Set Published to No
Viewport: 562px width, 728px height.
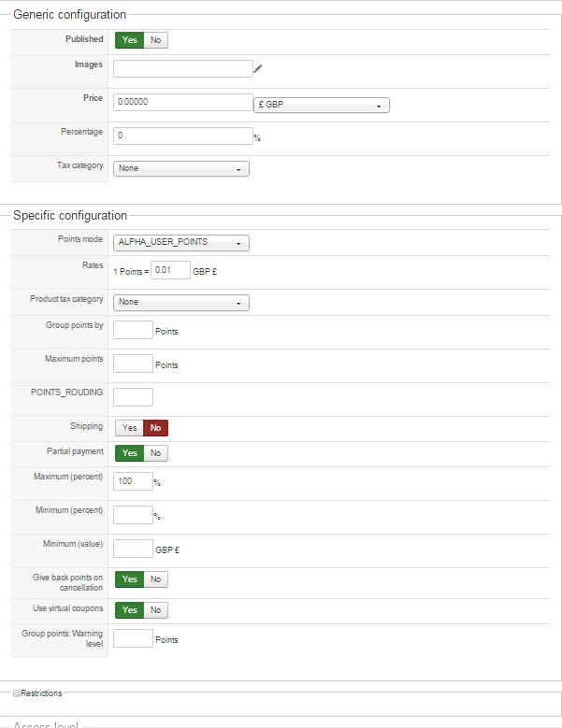155,40
